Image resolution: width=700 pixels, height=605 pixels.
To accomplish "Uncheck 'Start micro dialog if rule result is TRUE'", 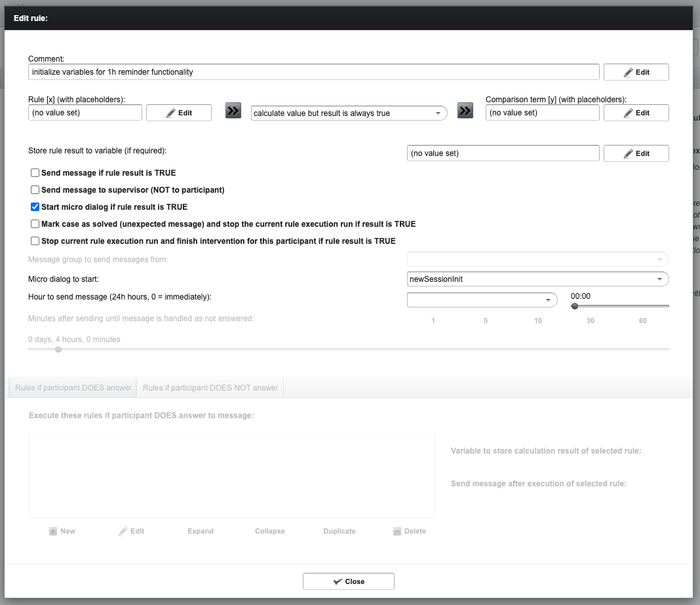I will click(x=35, y=206).
